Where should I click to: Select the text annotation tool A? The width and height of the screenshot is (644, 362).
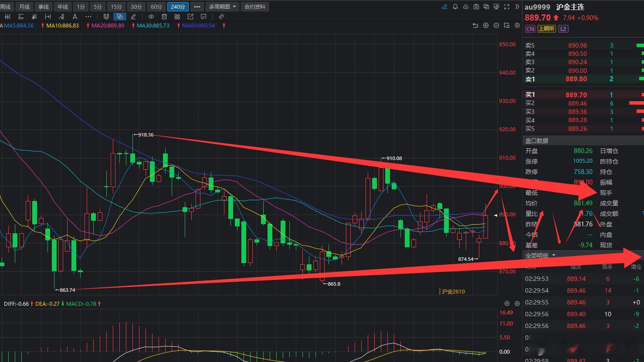pos(75,17)
